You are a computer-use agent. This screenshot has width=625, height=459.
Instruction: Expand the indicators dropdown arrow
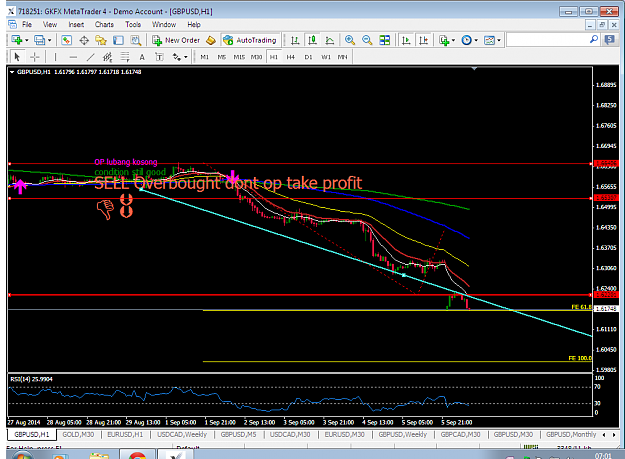tap(454, 40)
